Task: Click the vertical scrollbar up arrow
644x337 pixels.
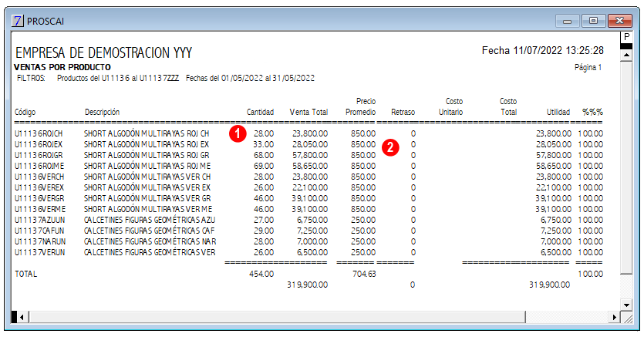Action: click(626, 55)
